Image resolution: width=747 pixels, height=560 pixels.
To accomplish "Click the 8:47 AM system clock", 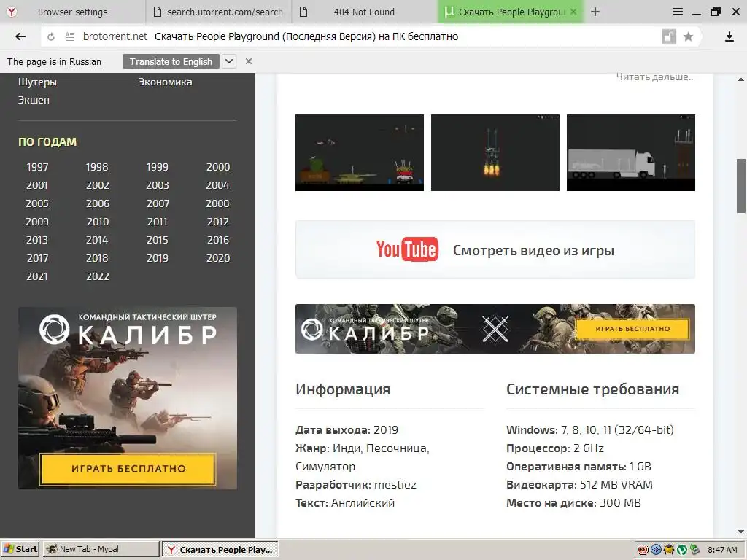I will 722,550.
